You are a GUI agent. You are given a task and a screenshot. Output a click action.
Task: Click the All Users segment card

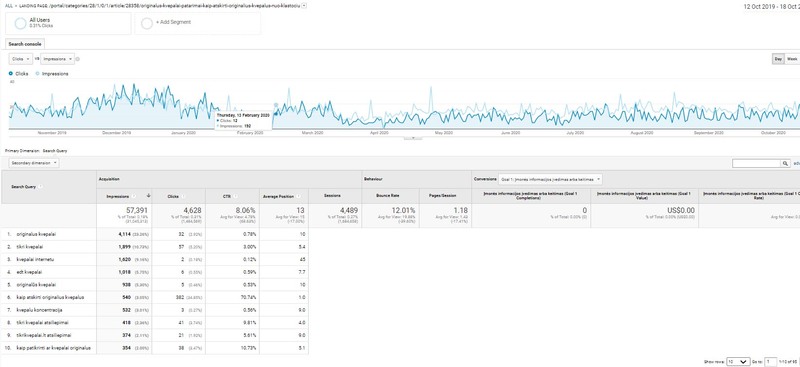pyautogui.click(x=68, y=23)
